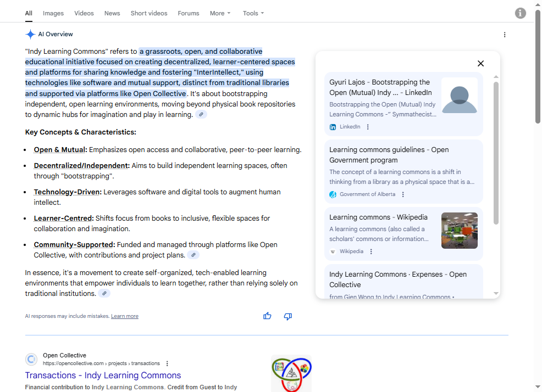Click the Government of Alberta logo icon
Screen dimensions: 542x392
333,194
